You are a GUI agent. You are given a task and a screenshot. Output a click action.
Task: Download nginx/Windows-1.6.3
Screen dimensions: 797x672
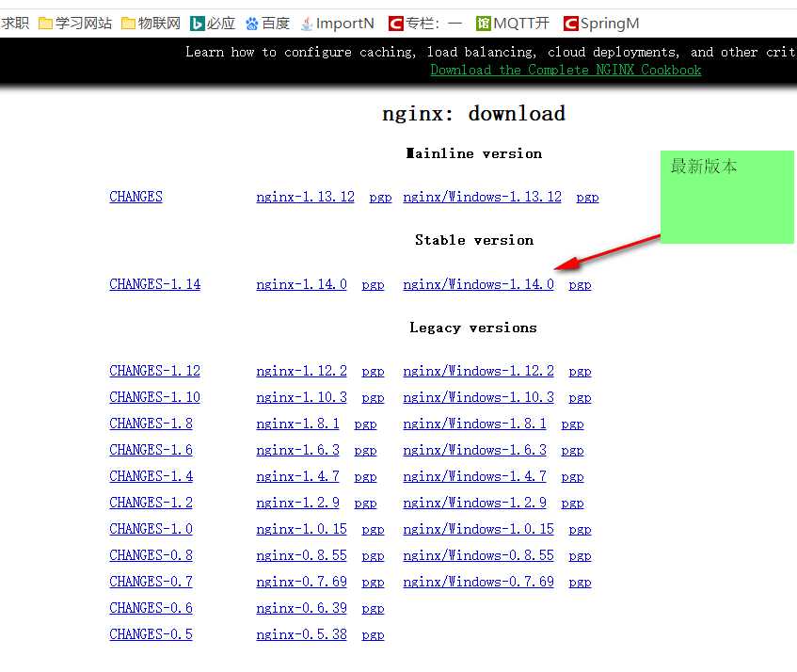click(x=475, y=450)
